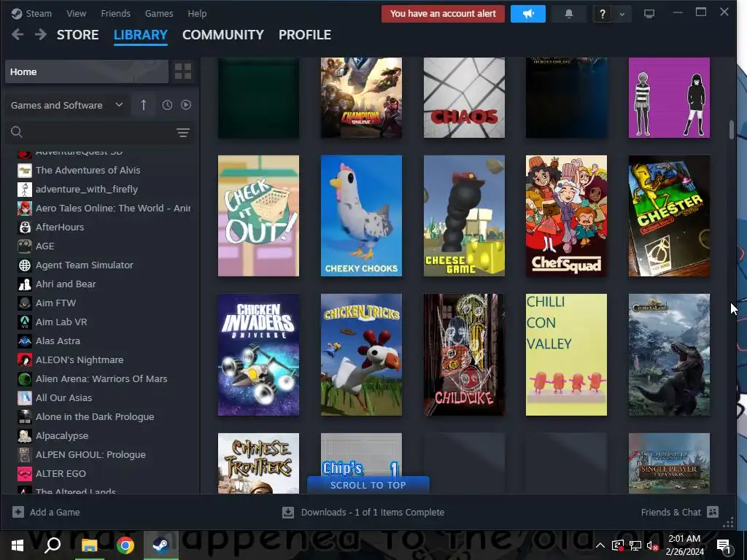Switch to Big Picture mode icon

[649, 14]
